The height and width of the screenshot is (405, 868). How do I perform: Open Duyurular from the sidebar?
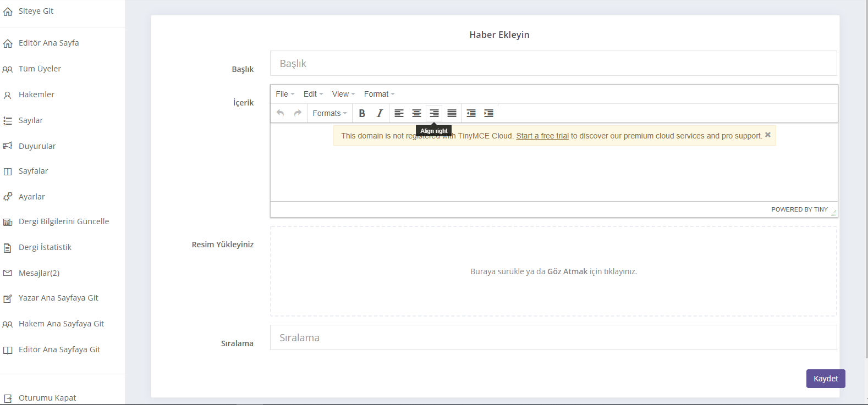pyautogui.click(x=37, y=146)
